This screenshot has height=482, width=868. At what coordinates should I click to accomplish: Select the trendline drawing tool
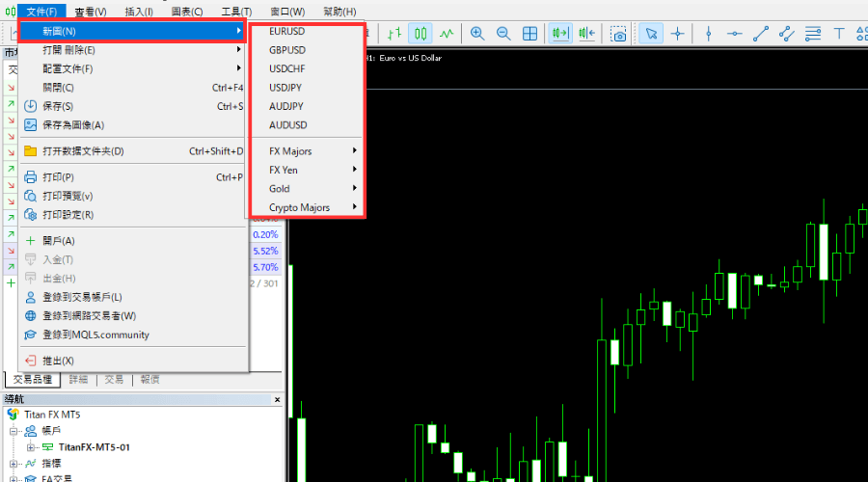(x=761, y=34)
